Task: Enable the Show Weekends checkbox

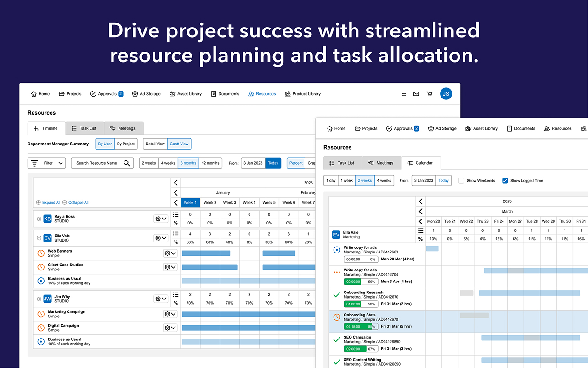Action: click(461, 181)
